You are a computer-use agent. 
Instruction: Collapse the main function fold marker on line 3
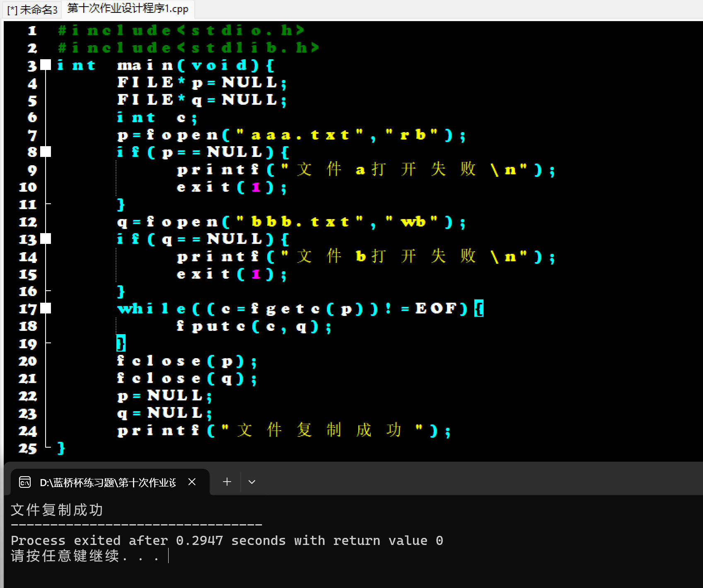click(x=46, y=65)
